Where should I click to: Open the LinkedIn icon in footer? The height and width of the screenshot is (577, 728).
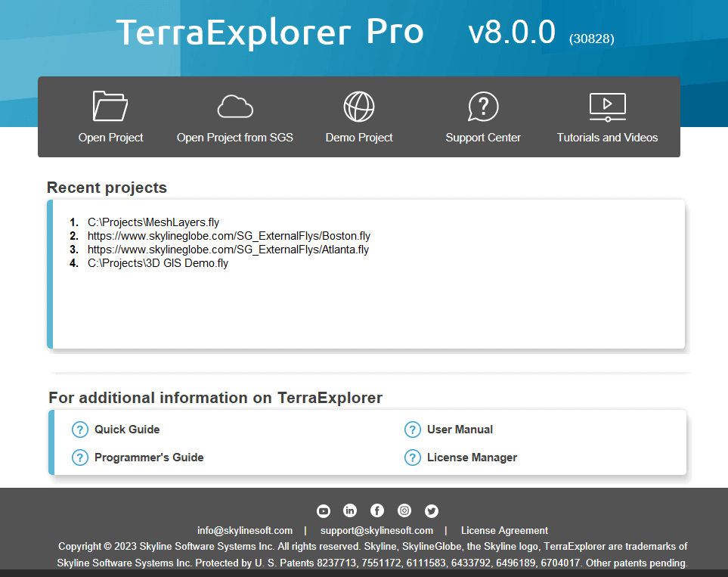pyautogui.click(x=350, y=510)
